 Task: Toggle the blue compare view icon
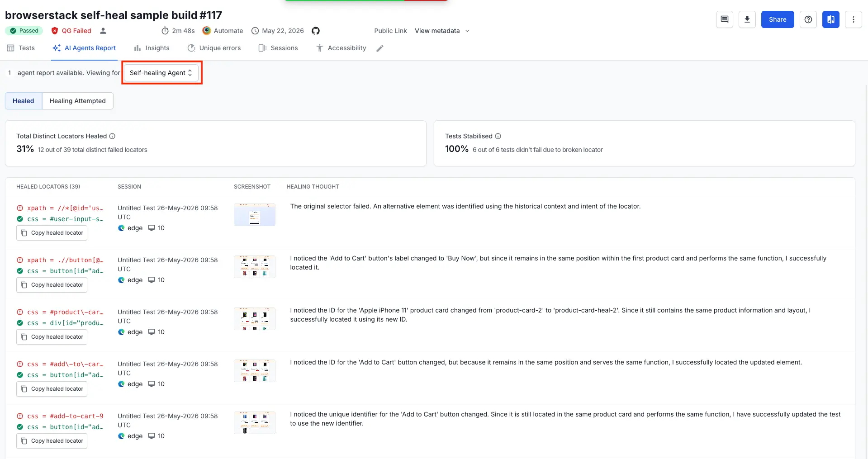(831, 19)
